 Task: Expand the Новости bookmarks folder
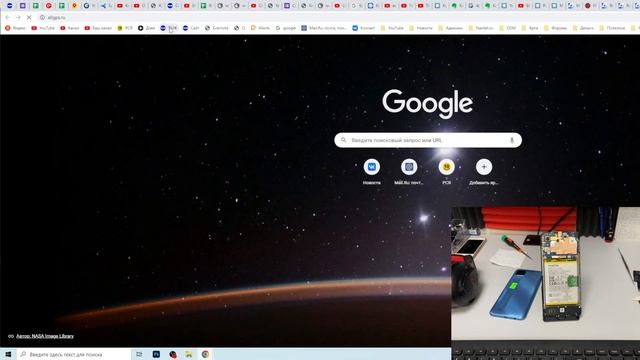click(x=421, y=28)
